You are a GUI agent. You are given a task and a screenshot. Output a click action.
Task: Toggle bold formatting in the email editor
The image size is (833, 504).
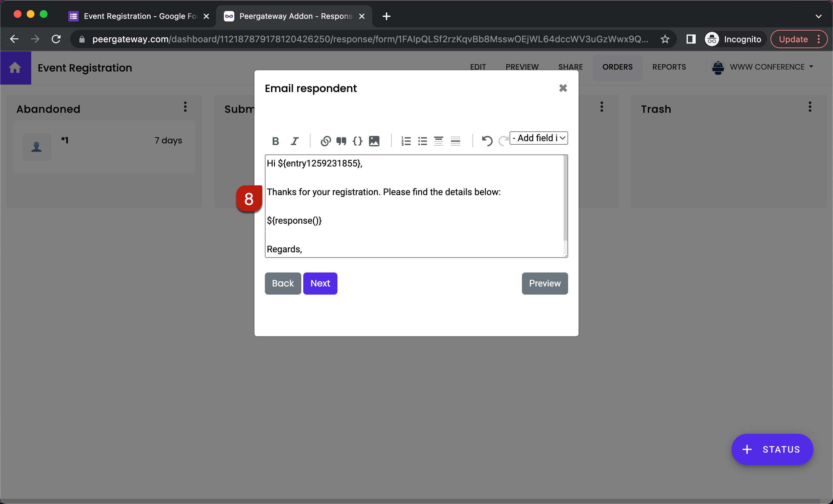click(276, 141)
